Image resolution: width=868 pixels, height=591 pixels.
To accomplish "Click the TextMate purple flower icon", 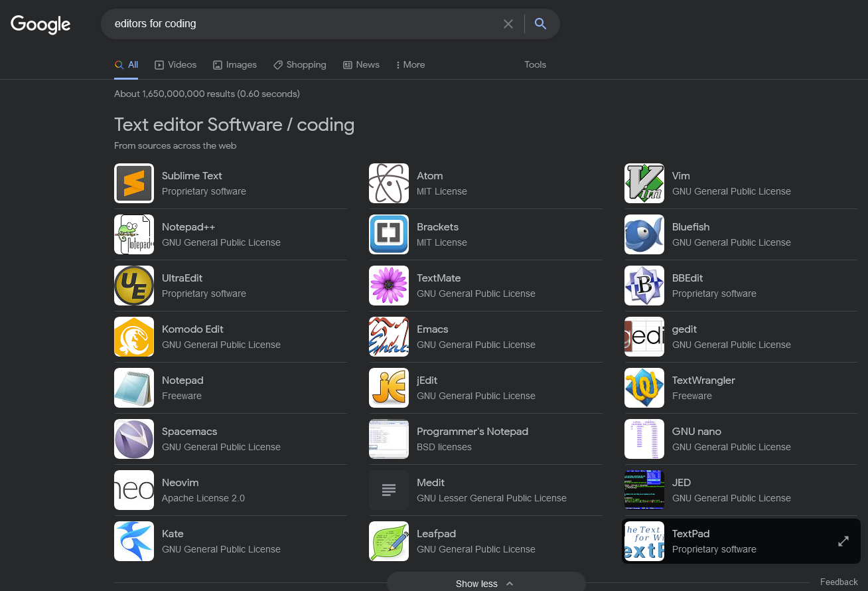I will coord(389,286).
